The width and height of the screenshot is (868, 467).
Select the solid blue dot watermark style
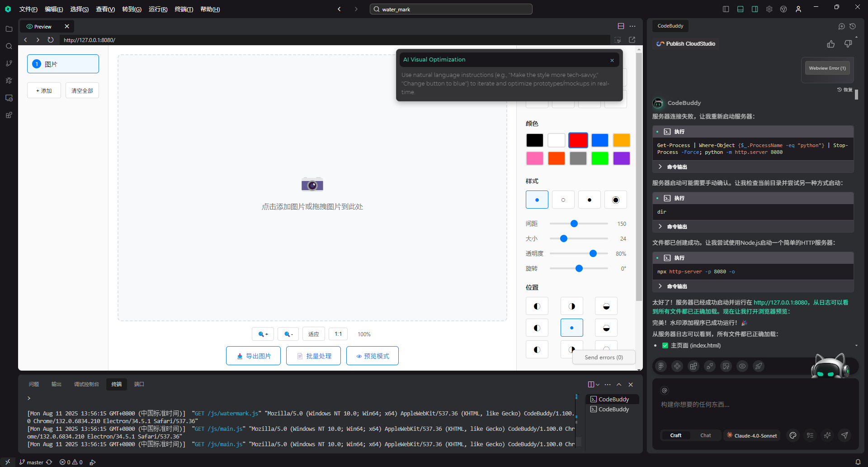537,200
